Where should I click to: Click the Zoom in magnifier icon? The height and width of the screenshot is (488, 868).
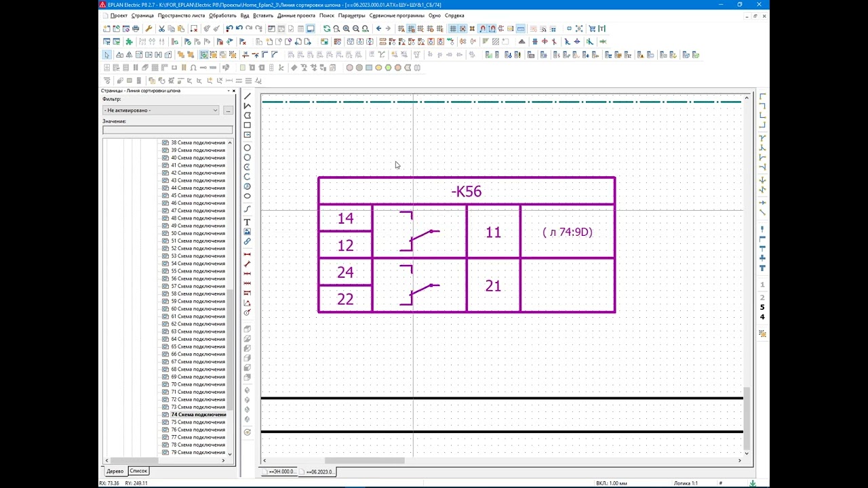point(346,28)
